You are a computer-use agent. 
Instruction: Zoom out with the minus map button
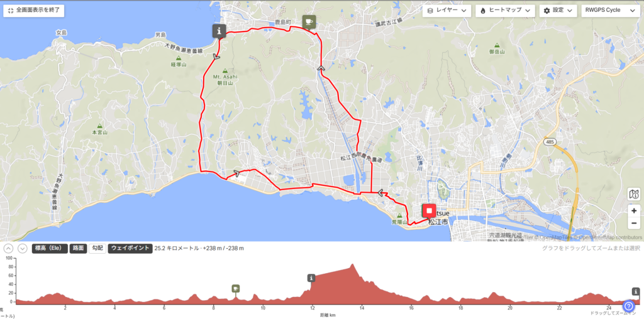634,223
